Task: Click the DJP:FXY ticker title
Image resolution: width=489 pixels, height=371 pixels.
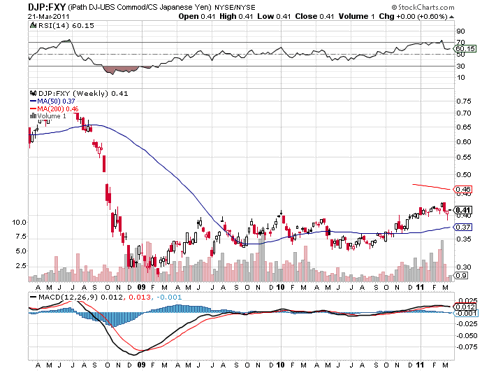Action: coord(47,7)
